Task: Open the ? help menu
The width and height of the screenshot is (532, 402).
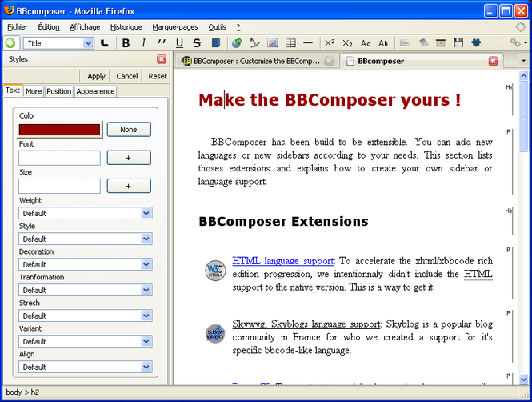Action: click(x=238, y=26)
